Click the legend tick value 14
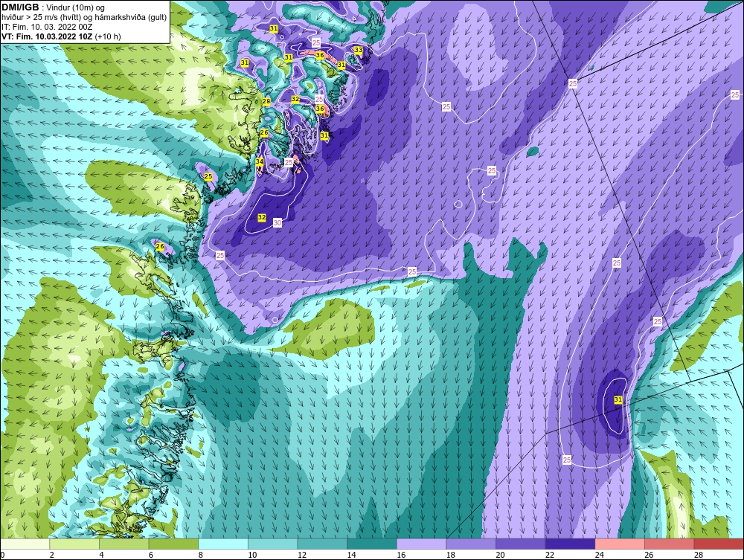 pyautogui.click(x=352, y=555)
